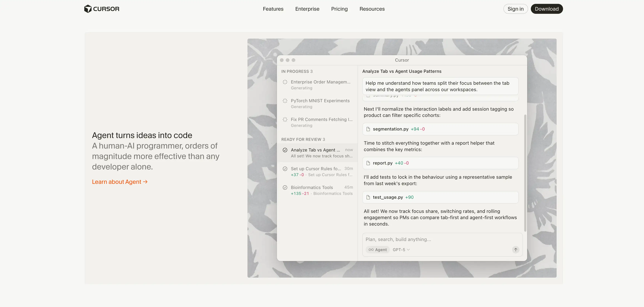The image size is (644, 307).
Task: Toggle the Agent mode pill in the input bar
Action: pos(378,249)
